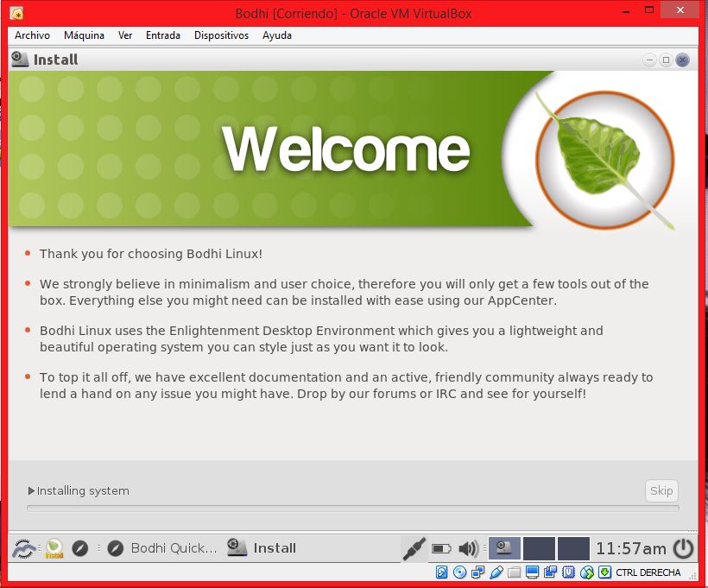The width and height of the screenshot is (708, 588).
Task: Click the VirtualBox shared folders status icon
Action: 514,572
